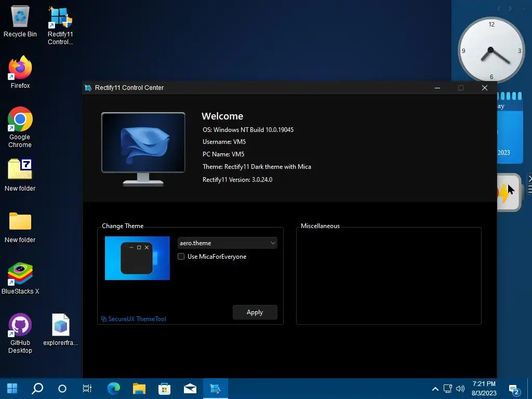The height and width of the screenshot is (399, 532).
Task: Open the Recycle Bin desktop icon
Action: tap(20, 21)
